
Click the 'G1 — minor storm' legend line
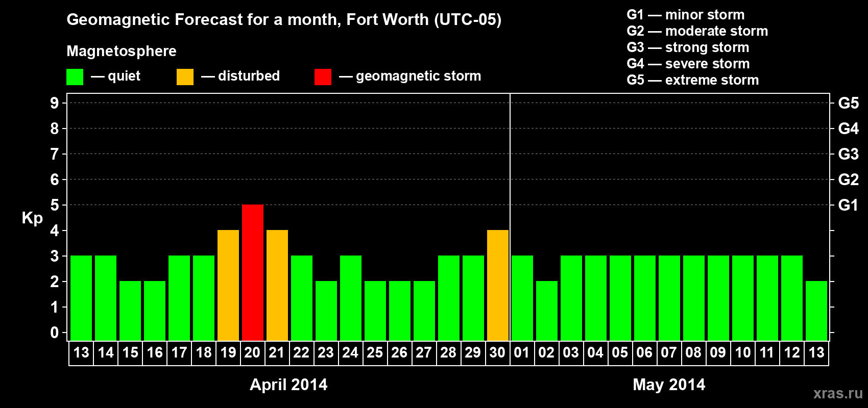click(685, 15)
